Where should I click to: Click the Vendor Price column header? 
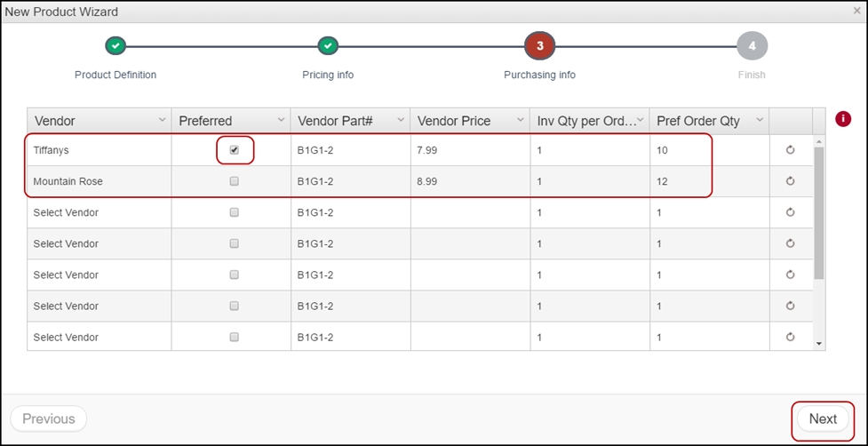[470, 121]
